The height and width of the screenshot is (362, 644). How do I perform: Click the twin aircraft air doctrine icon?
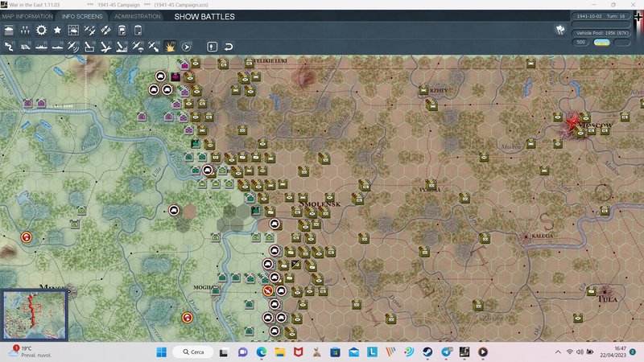[89, 31]
